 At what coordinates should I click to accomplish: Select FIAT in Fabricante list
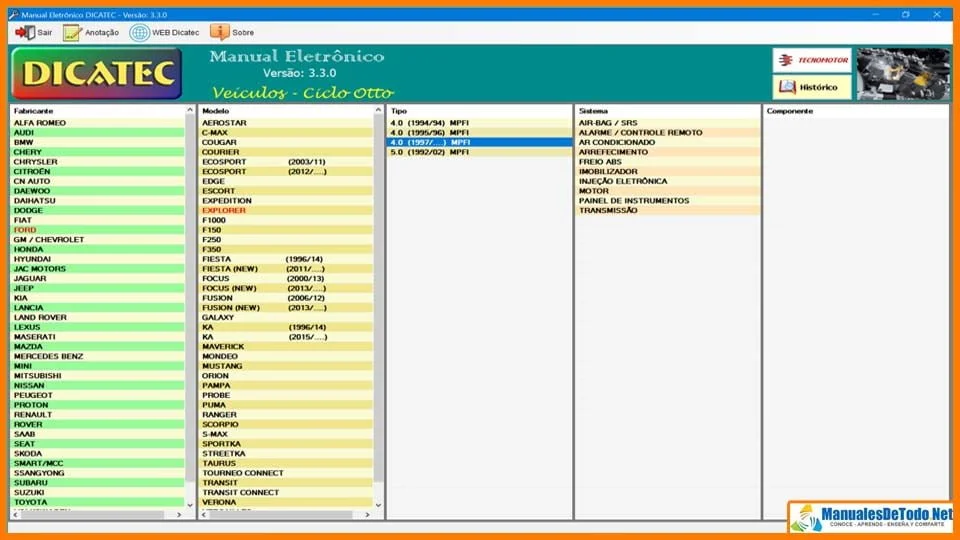[98, 220]
